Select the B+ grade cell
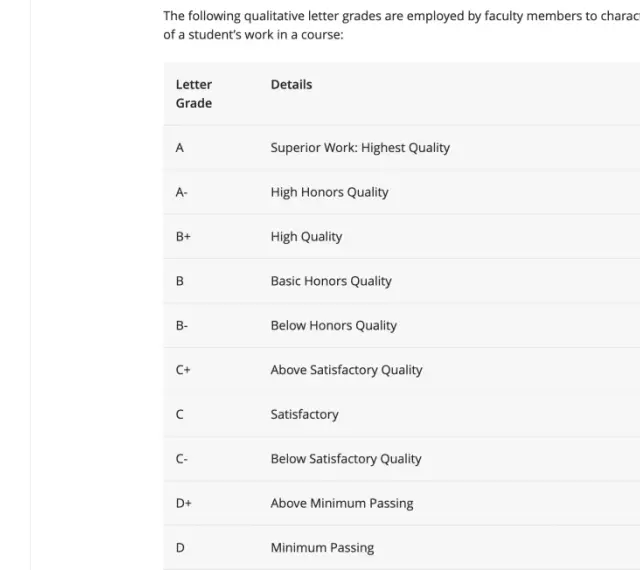This screenshot has width=640, height=570. tap(183, 237)
